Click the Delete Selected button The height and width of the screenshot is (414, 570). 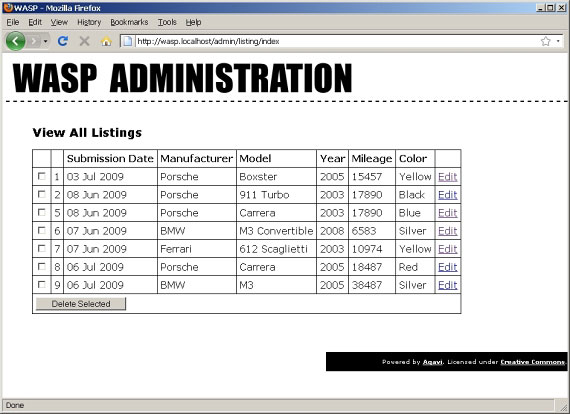pos(81,304)
